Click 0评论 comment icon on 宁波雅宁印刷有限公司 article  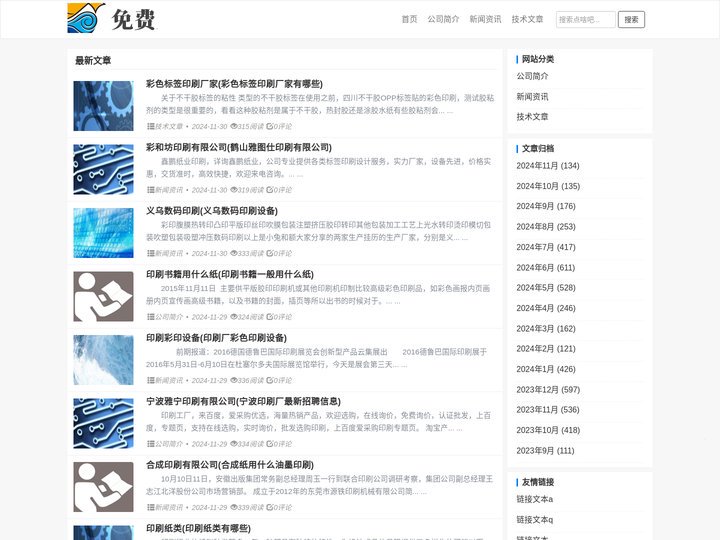[x=270, y=443]
